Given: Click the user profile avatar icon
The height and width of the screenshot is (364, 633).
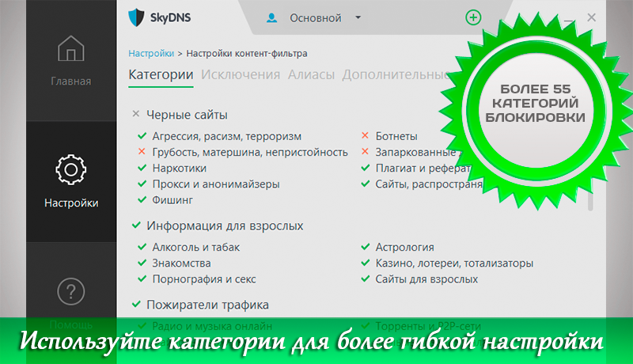Looking at the screenshot, I should pyautogui.click(x=272, y=17).
